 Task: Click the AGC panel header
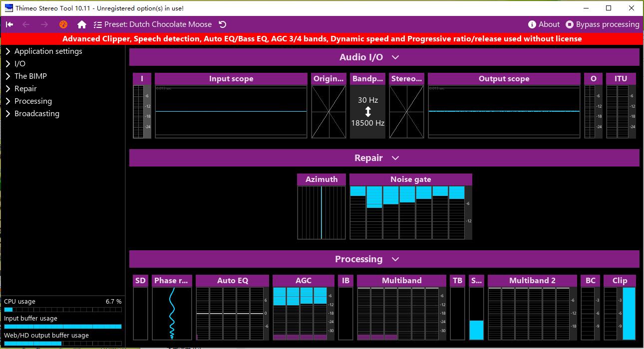click(x=303, y=281)
